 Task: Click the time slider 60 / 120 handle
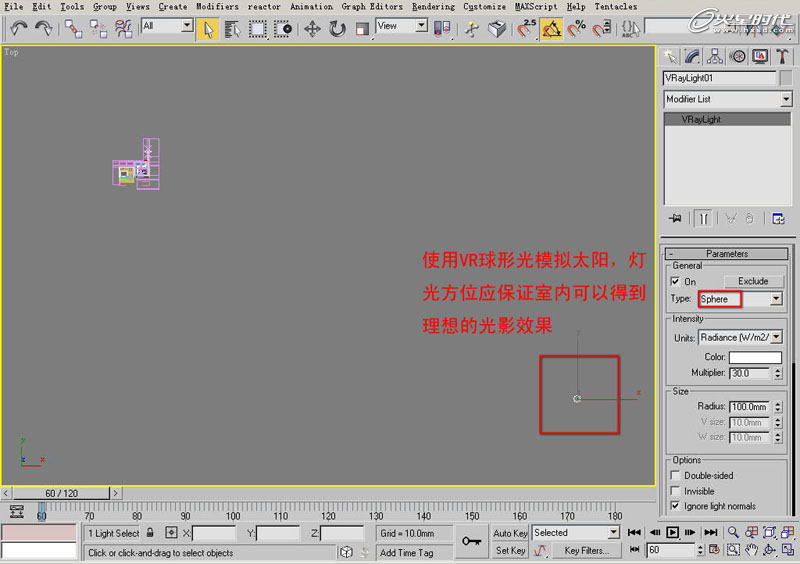61,493
